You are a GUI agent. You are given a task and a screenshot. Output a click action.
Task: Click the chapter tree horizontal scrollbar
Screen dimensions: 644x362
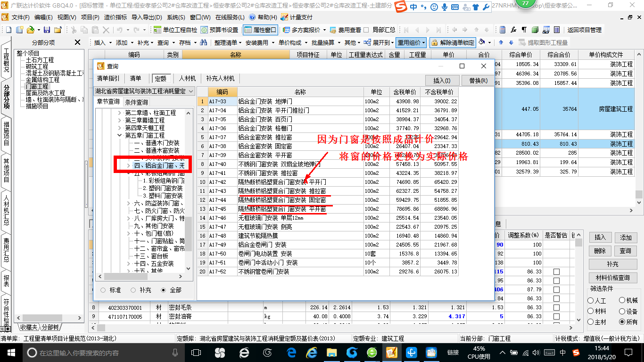pyautogui.click(x=140, y=276)
